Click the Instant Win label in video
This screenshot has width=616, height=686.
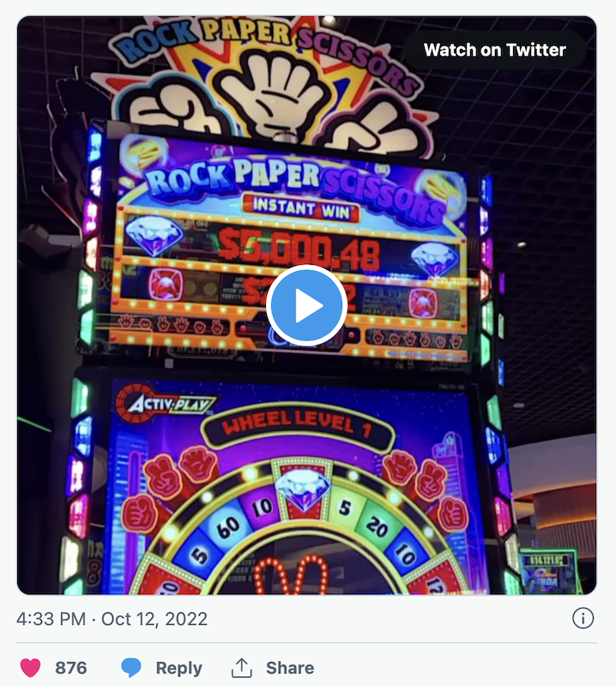pyautogui.click(x=299, y=206)
